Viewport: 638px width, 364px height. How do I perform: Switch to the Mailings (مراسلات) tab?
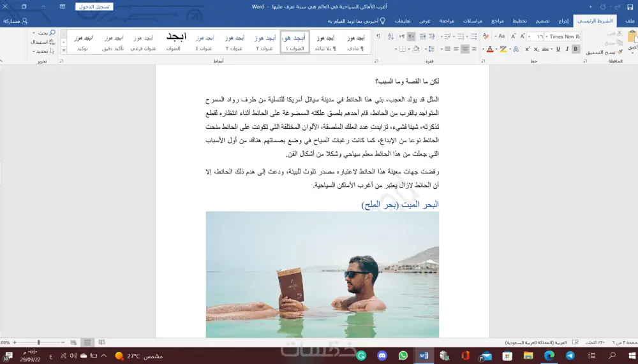click(x=472, y=21)
